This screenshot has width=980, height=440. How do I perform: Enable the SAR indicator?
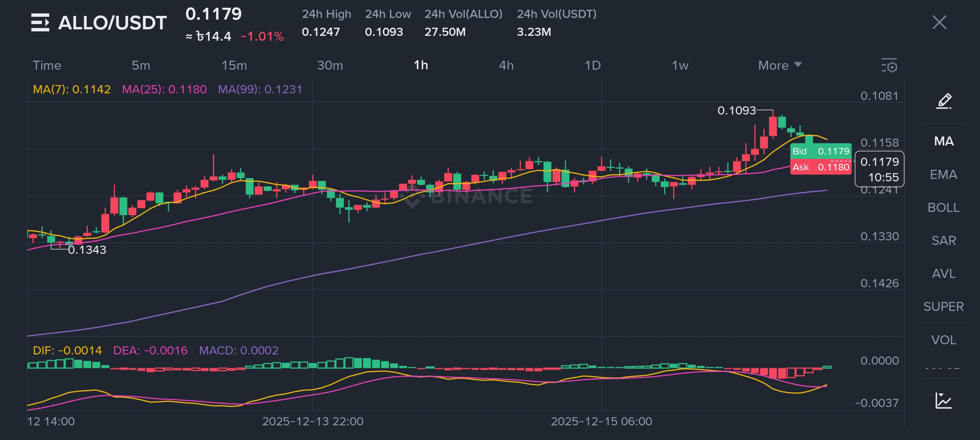pos(943,241)
